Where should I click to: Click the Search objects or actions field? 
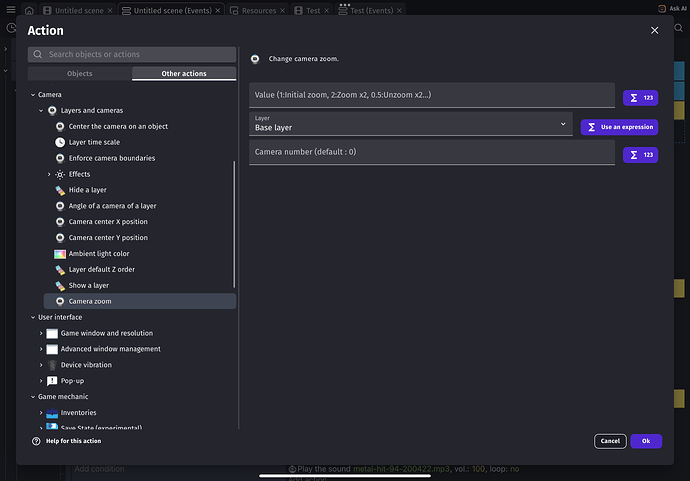tap(137, 54)
